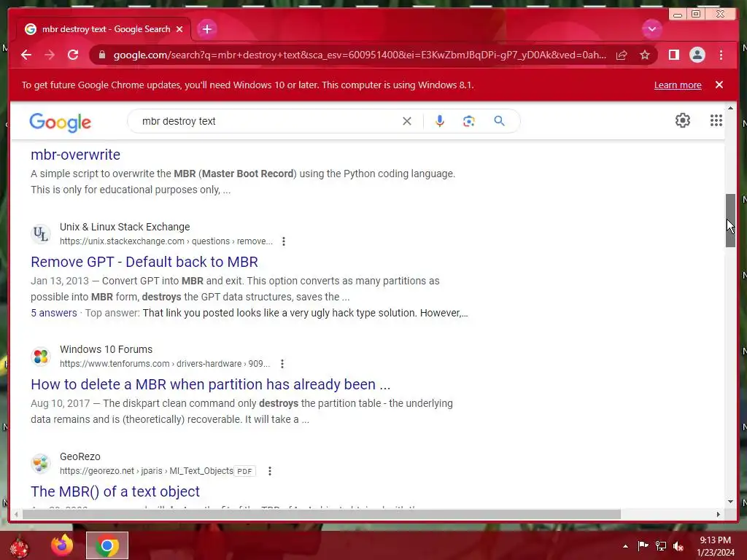Open the network tray icon
Image resolution: width=747 pixels, height=560 pixels.
(661, 545)
